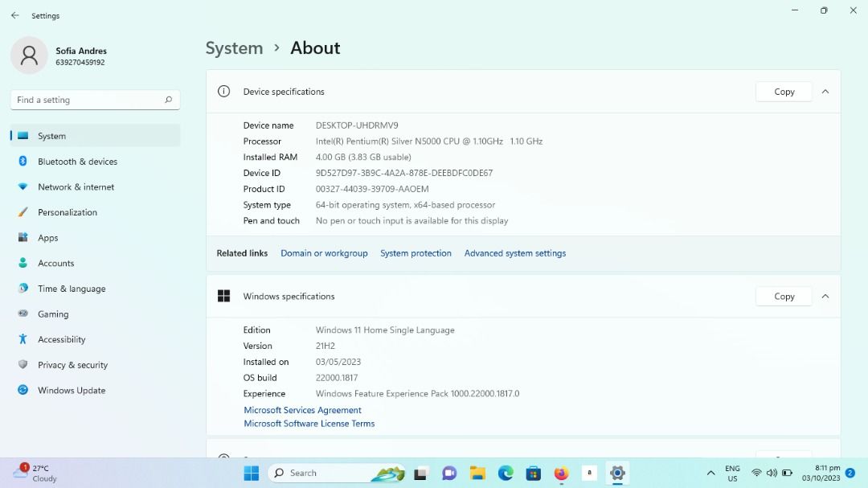Collapse the Device specifications section

coord(825,91)
